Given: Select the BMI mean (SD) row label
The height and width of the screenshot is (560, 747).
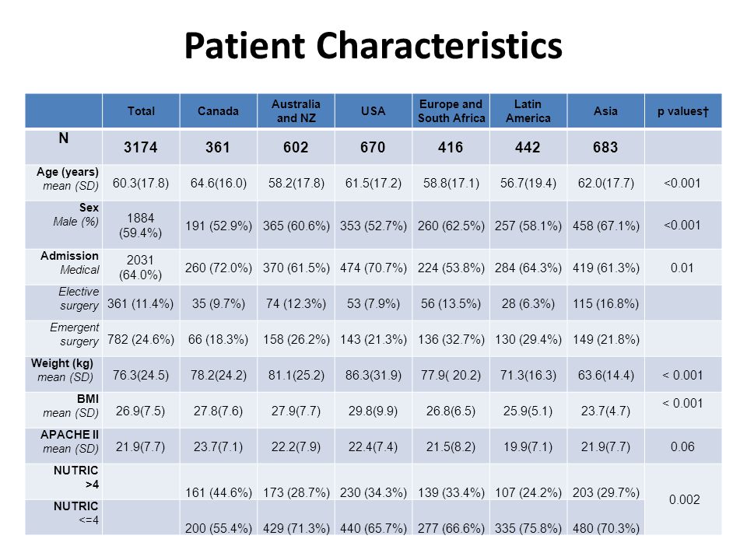Looking at the screenshot, I should pos(71,406).
